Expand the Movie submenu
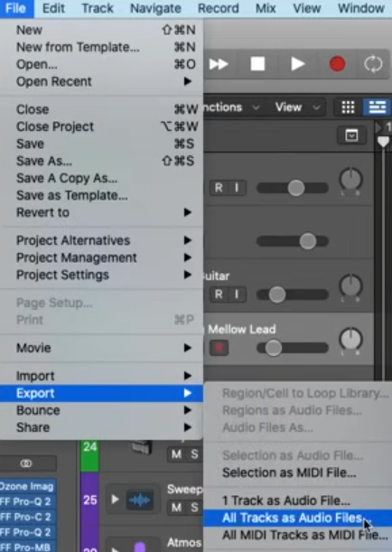Image resolution: width=392 pixels, height=552 pixels. coord(101,348)
